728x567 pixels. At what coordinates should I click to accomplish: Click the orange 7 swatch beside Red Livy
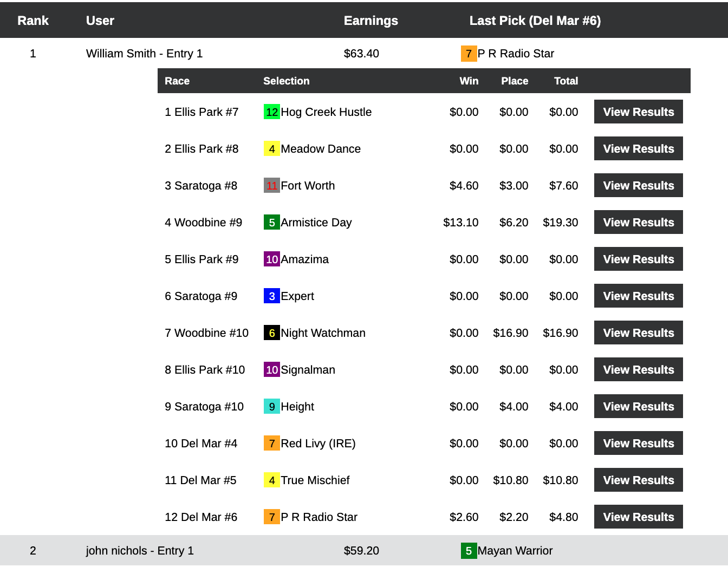coord(271,444)
